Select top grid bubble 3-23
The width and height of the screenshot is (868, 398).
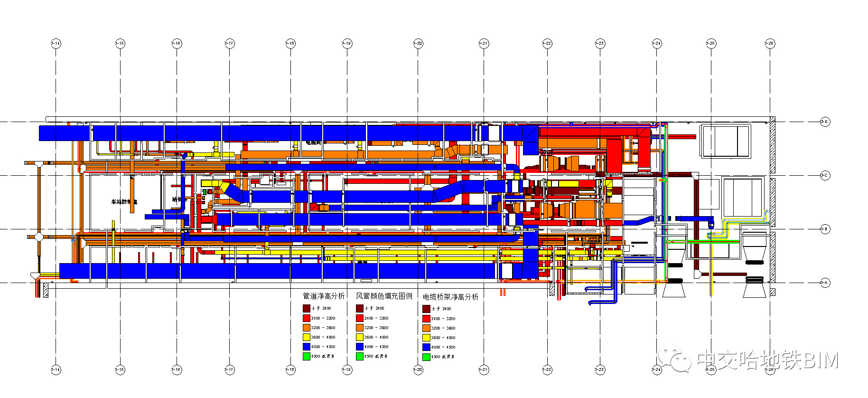point(599,43)
